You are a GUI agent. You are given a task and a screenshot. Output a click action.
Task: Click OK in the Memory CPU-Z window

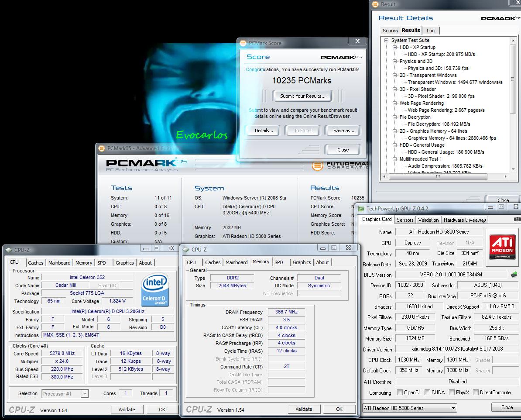pyautogui.click(x=339, y=409)
